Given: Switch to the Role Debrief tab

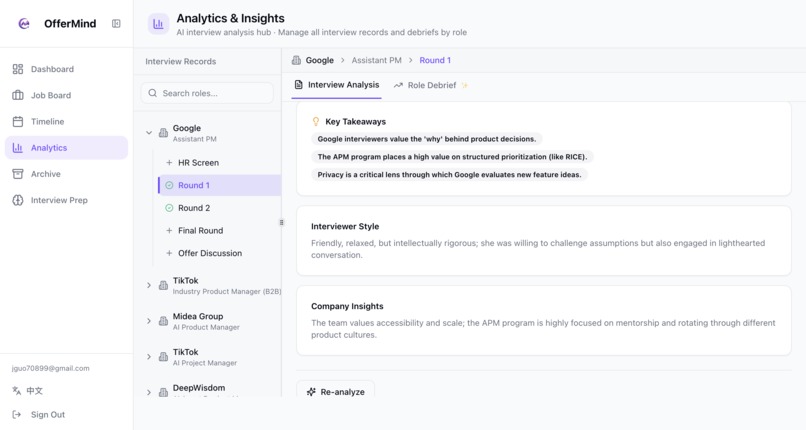Looking at the screenshot, I should pyautogui.click(x=431, y=85).
